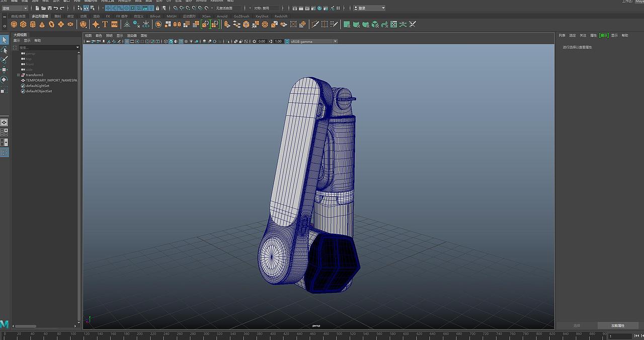Click the 选择 button in attribute panel
Image resolution: width=644 pixels, height=340 pixels.
(x=577, y=325)
